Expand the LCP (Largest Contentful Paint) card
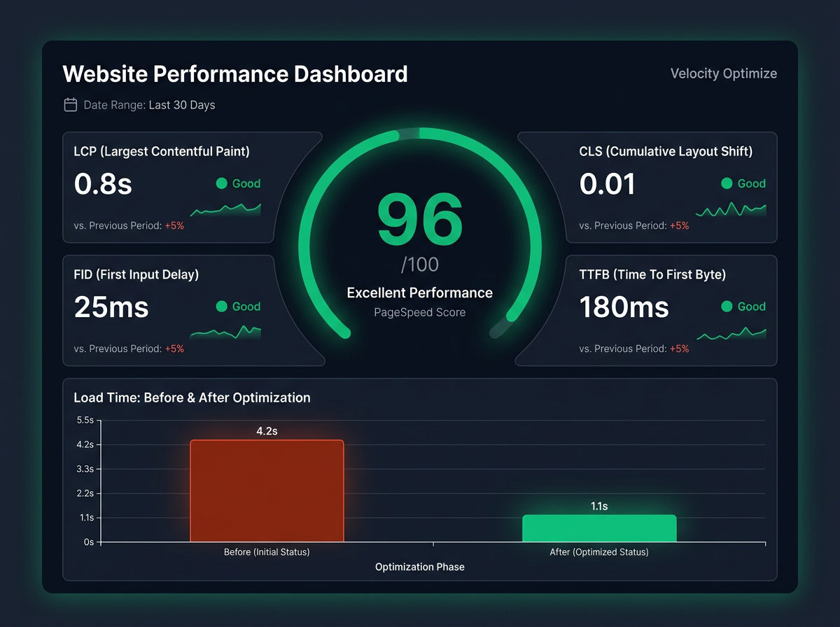This screenshot has height=627, width=840. (x=192, y=187)
